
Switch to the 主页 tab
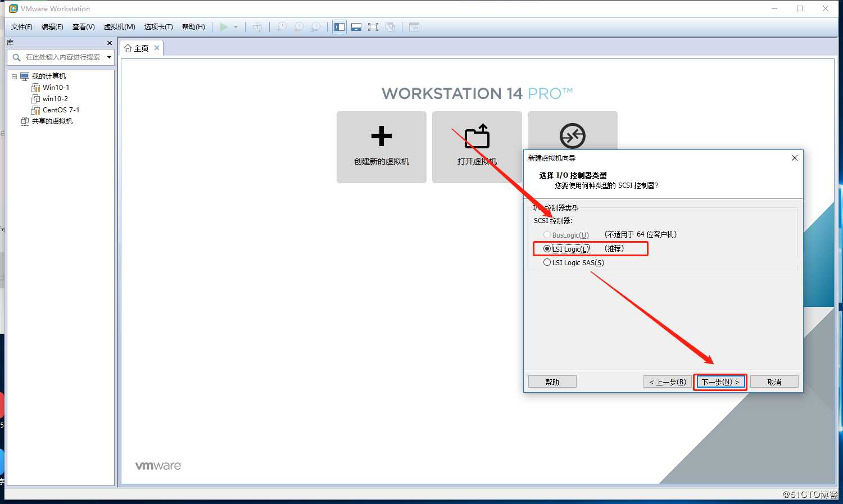(142, 48)
